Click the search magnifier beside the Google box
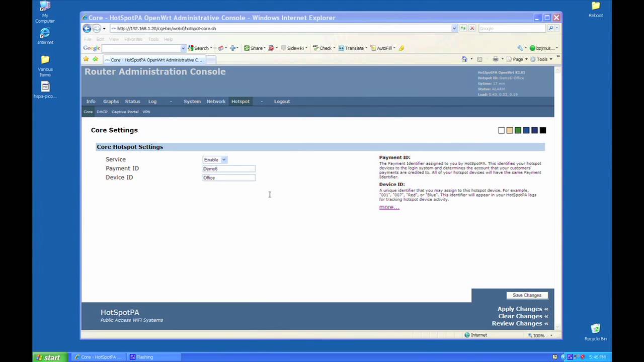 coord(551,28)
